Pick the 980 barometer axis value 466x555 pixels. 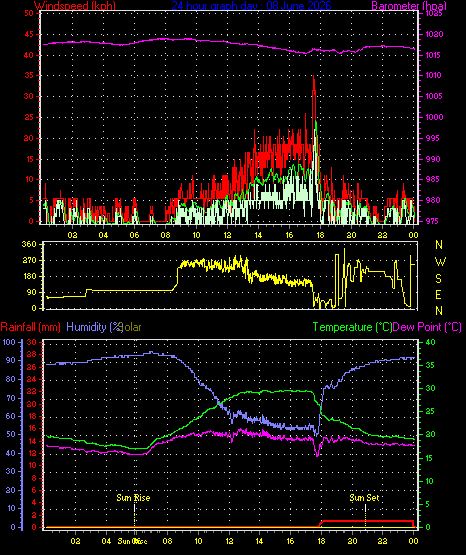433,200
